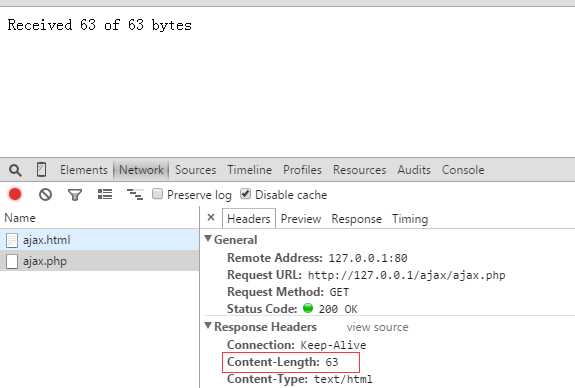
Task: Select the ajax.html request row
Action: coord(99,240)
